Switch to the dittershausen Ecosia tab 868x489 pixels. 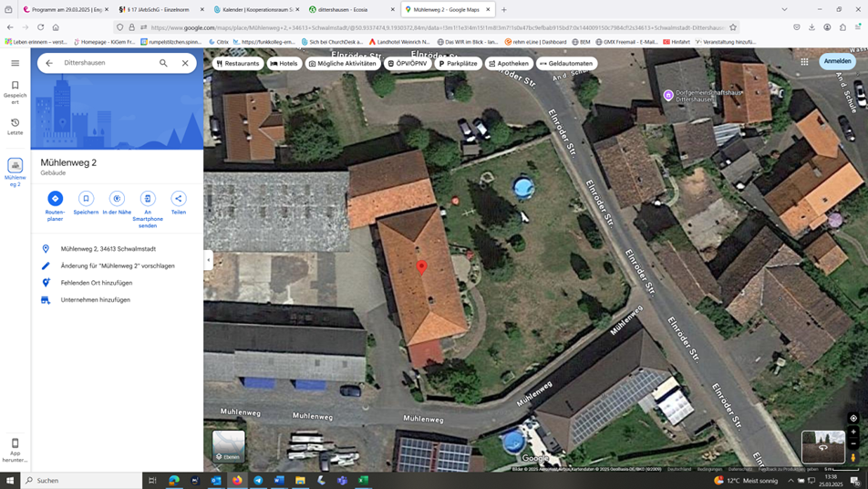pos(352,9)
